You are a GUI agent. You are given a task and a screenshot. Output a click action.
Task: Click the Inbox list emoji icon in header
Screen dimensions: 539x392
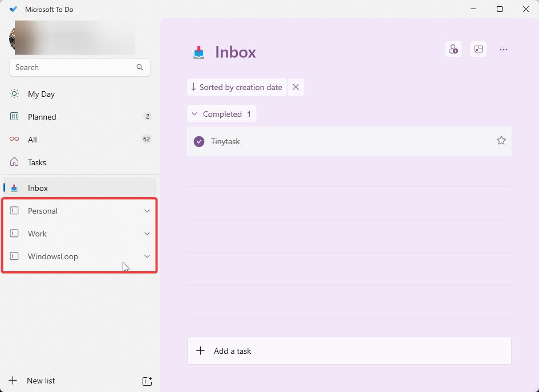click(x=198, y=52)
